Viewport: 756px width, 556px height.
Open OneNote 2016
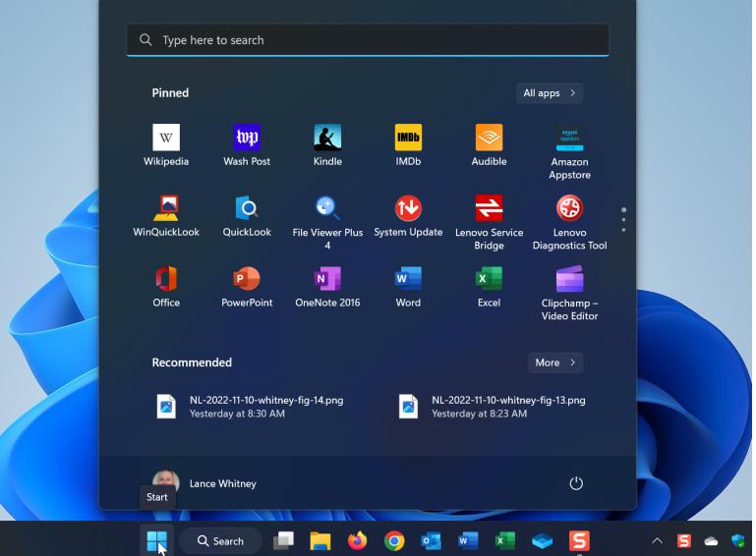tap(327, 286)
